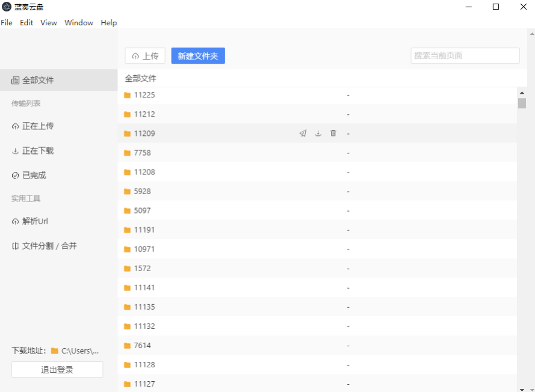Download folder 11209 via its download icon

click(318, 133)
